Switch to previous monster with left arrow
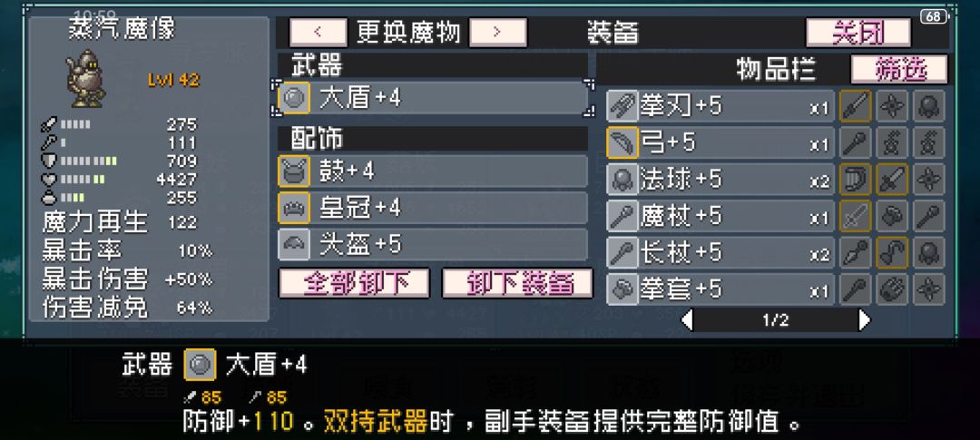The height and width of the screenshot is (440, 980). pyautogui.click(x=318, y=33)
